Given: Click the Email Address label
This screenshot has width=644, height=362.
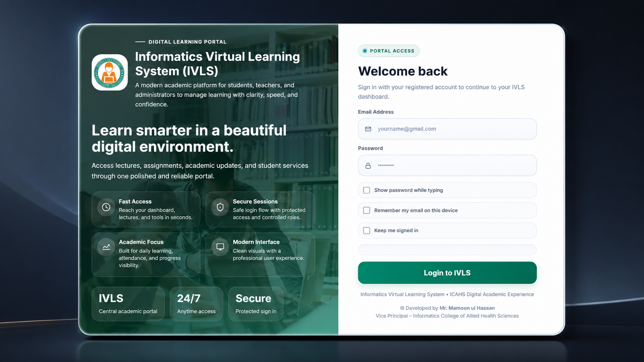Looking at the screenshot, I should [x=376, y=112].
